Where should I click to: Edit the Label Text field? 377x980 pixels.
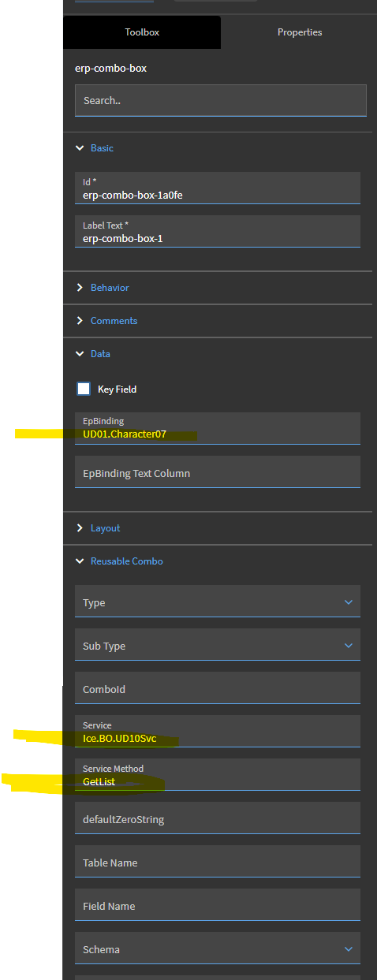click(x=218, y=232)
